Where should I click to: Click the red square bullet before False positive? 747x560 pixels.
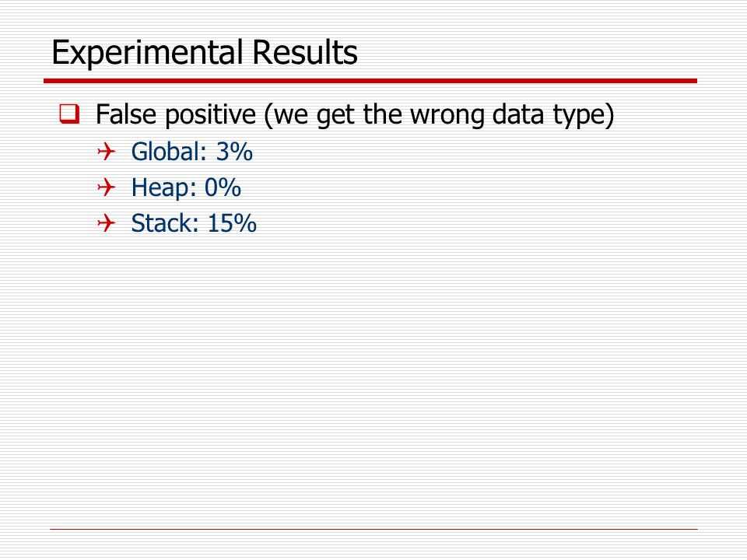[x=69, y=114]
